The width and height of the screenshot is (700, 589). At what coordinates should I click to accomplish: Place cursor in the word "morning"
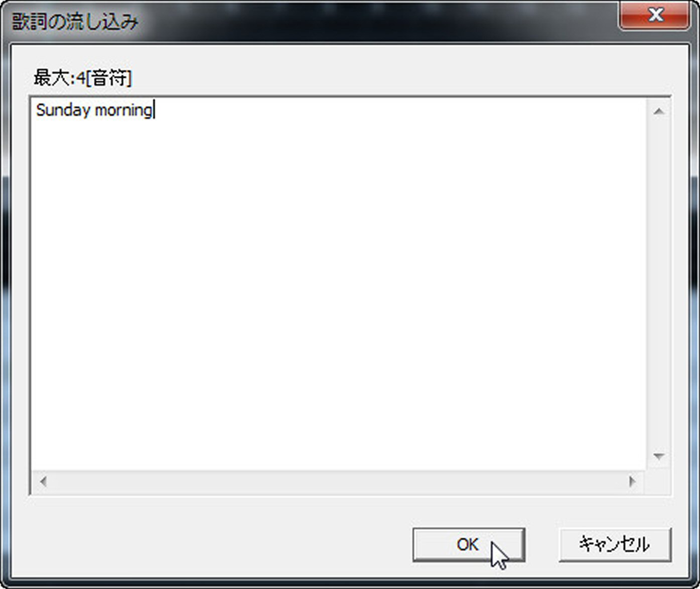tap(123, 110)
